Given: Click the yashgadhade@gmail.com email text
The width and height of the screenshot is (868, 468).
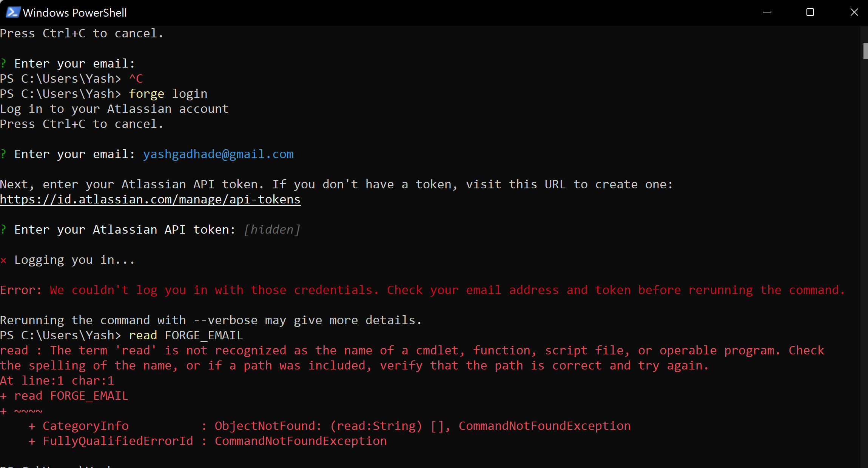Looking at the screenshot, I should pos(218,154).
